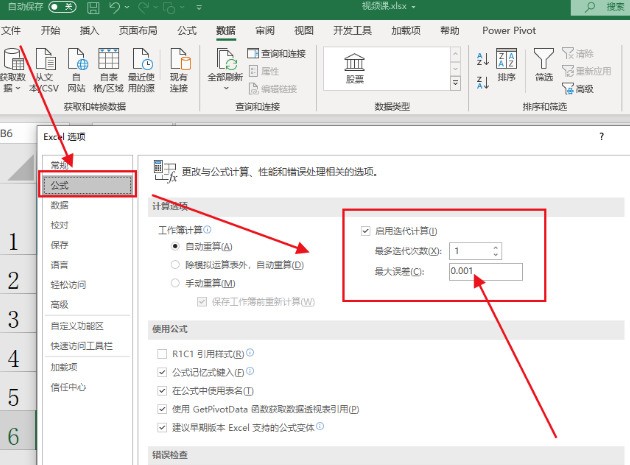Switch to the 审阅 (Review) ribbon tab
This screenshot has width=630, height=465.
click(x=265, y=31)
